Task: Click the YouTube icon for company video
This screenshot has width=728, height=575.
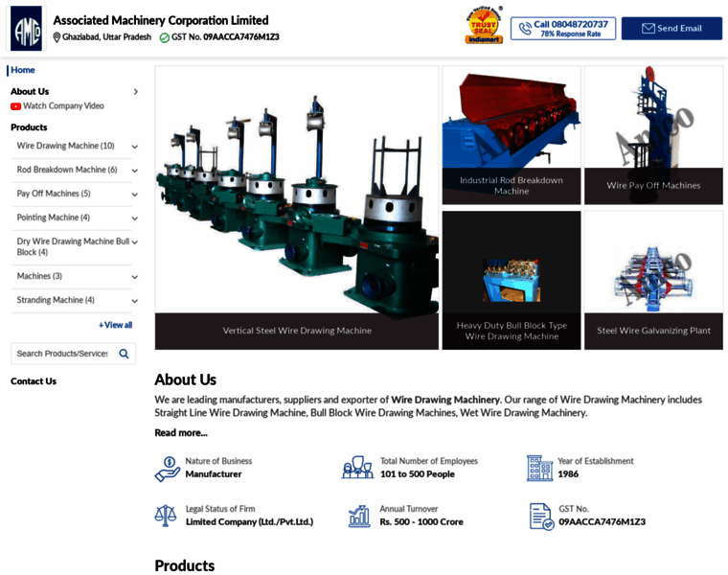Action: (15, 106)
